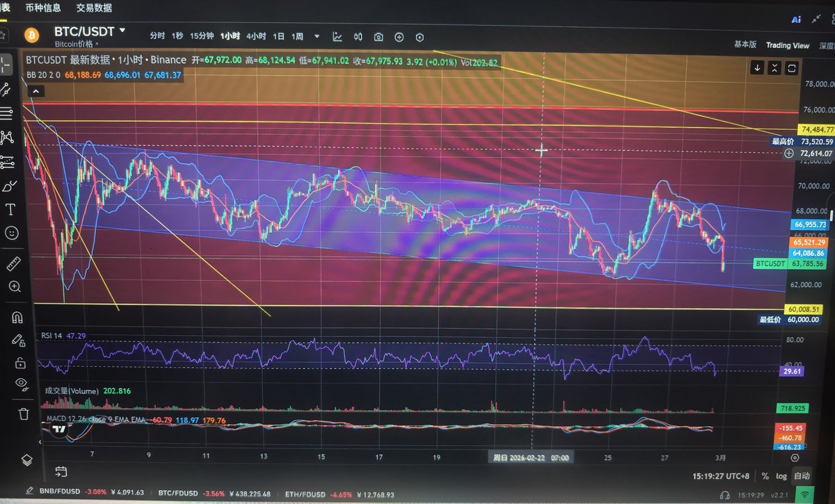Click the fullscreen frame chart button

click(792, 68)
